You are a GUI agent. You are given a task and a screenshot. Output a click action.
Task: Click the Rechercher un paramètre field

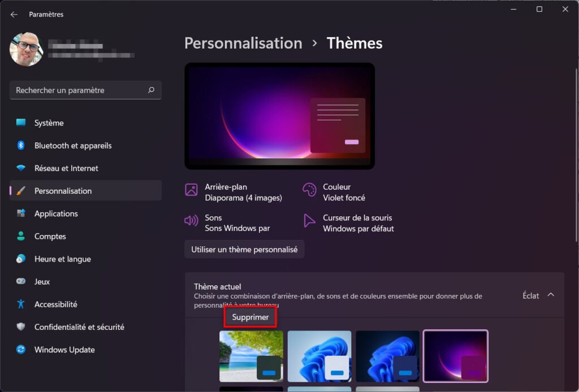click(x=86, y=90)
